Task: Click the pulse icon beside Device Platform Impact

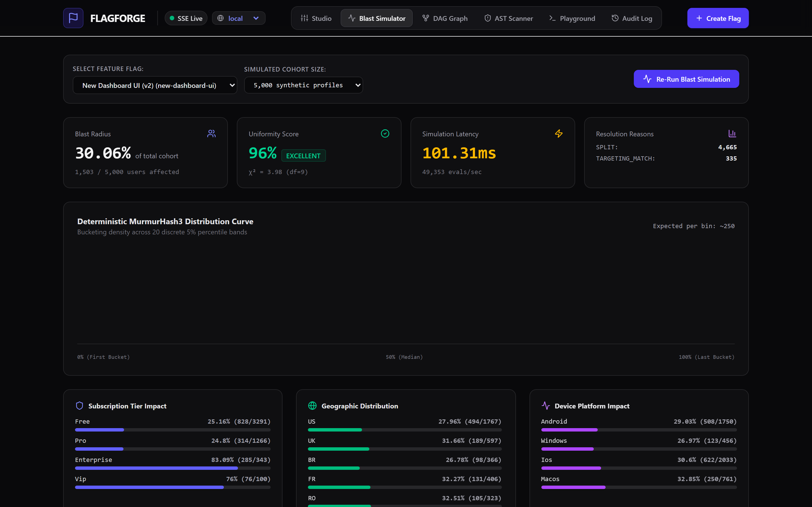Action: (546, 406)
